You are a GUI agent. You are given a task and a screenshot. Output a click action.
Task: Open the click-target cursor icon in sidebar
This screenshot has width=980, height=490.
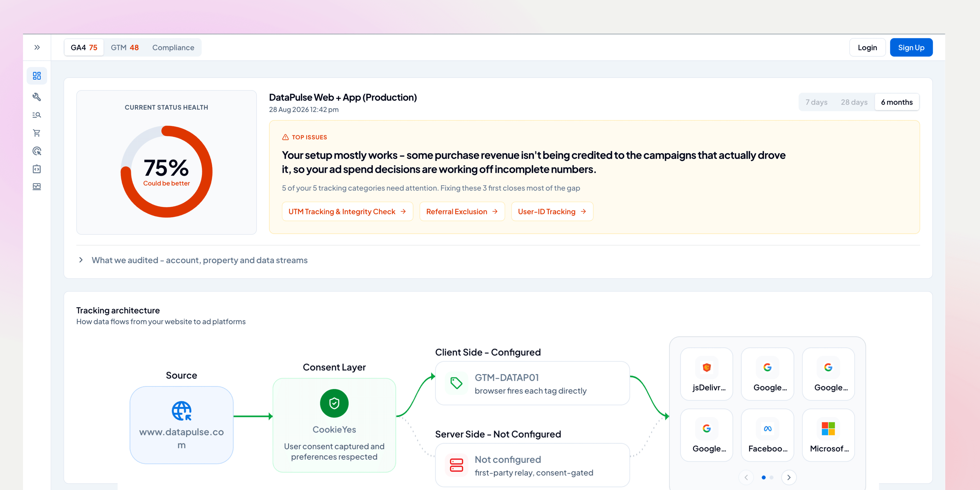point(37,151)
